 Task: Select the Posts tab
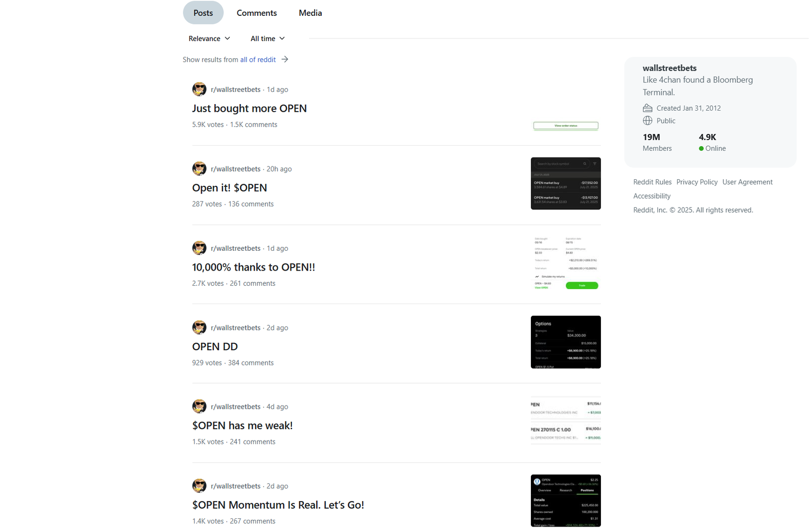[203, 13]
